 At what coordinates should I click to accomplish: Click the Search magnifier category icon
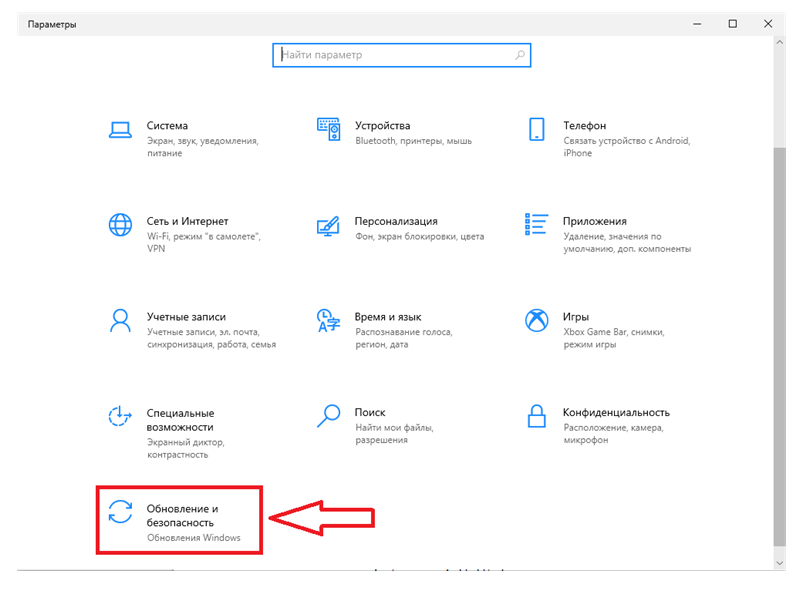click(329, 416)
